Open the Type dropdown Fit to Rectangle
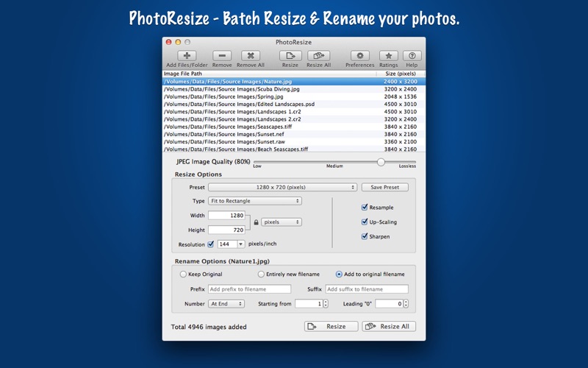588x368 pixels. 255,201
